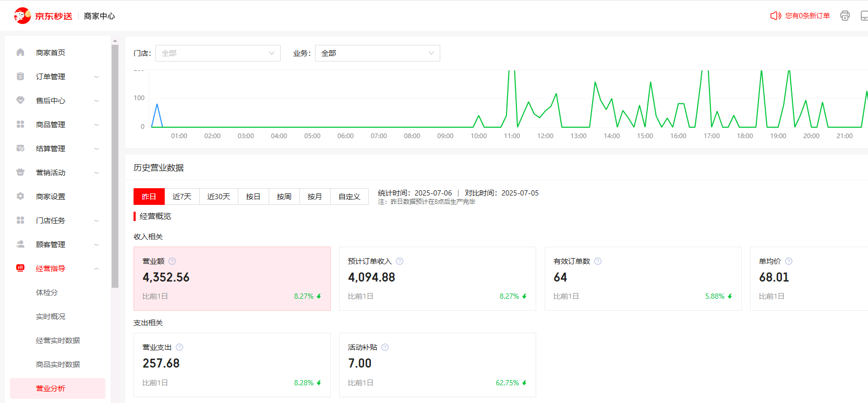Screen dimensions: 868x403
Task: Click the 商家设置 gear icon
Action: tap(20, 196)
